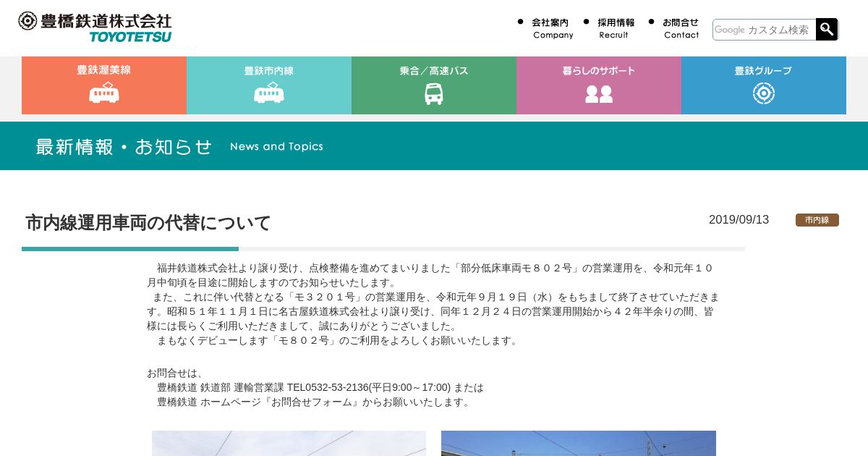The width and height of the screenshot is (868, 456).
Task: Click the tram icon under 豊鉄渥美線
Action: click(x=104, y=93)
